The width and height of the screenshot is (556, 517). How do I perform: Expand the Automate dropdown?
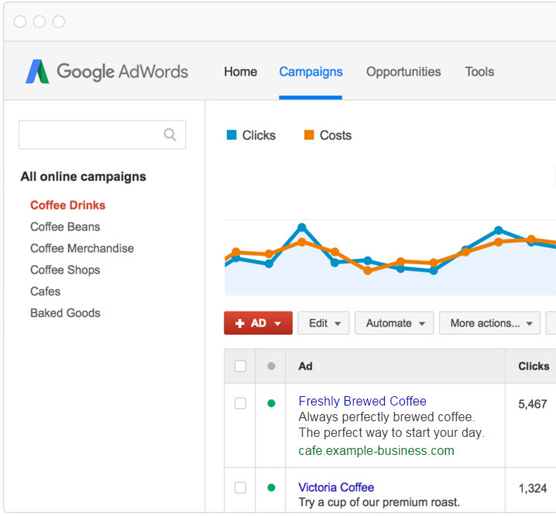click(x=394, y=323)
